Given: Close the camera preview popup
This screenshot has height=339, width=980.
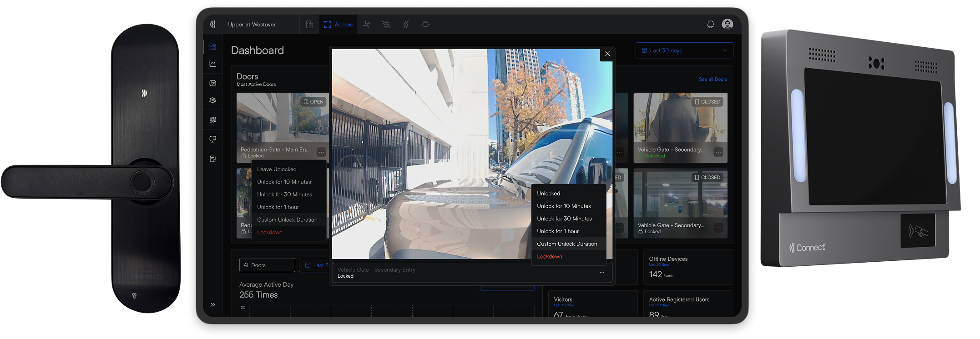Looking at the screenshot, I should 607,54.
